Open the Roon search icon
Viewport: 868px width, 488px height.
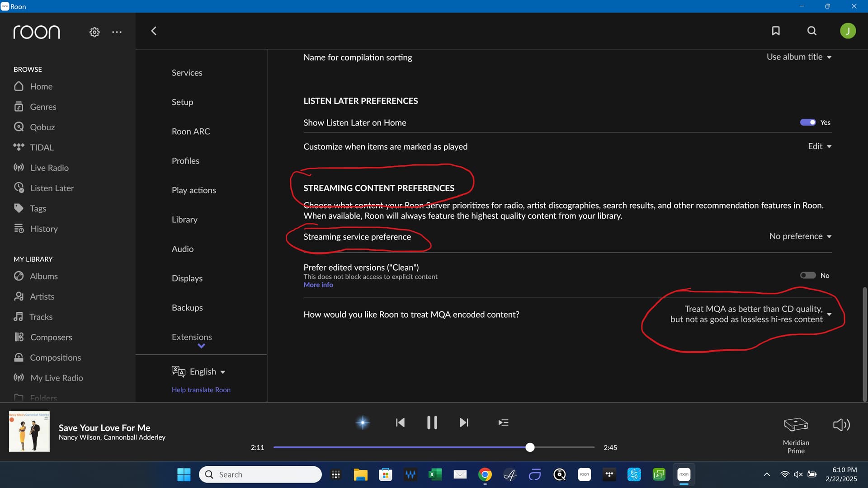point(812,31)
